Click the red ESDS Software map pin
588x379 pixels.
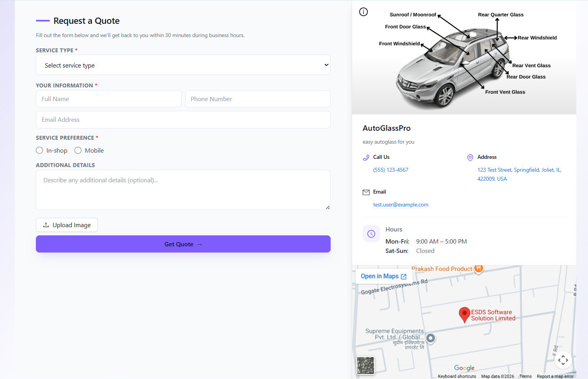(x=464, y=315)
